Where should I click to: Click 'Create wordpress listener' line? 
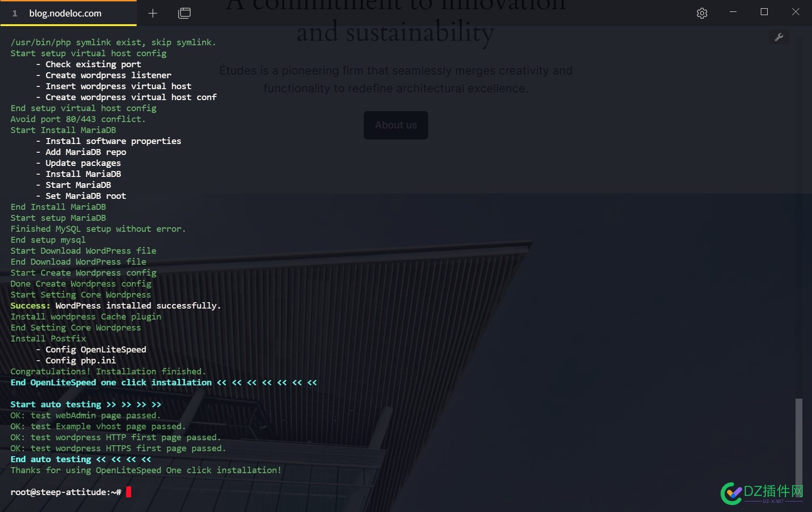[104, 75]
